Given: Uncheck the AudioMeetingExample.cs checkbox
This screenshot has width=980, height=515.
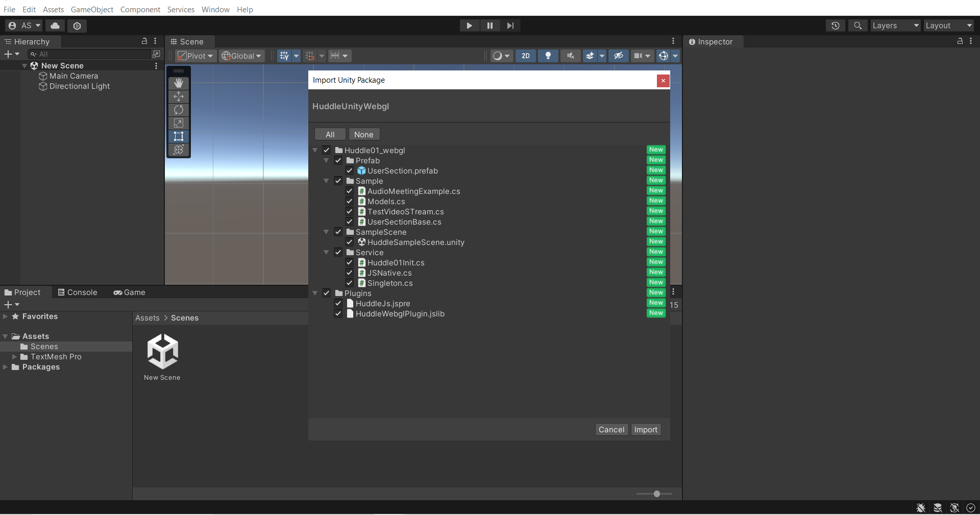Looking at the screenshot, I should click(x=350, y=191).
